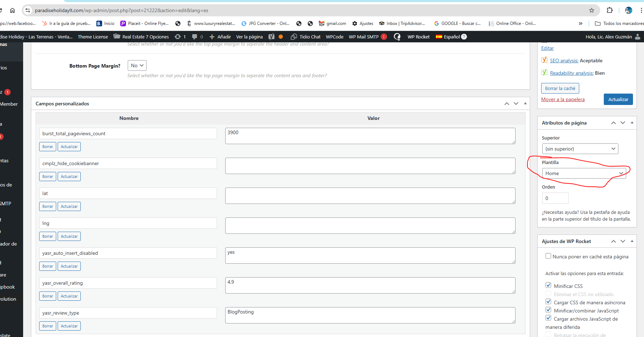This screenshot has height=337, width=644.
Task: Toggle Cargar CSS de manera asíncrona
Action: tap(548, 302)
